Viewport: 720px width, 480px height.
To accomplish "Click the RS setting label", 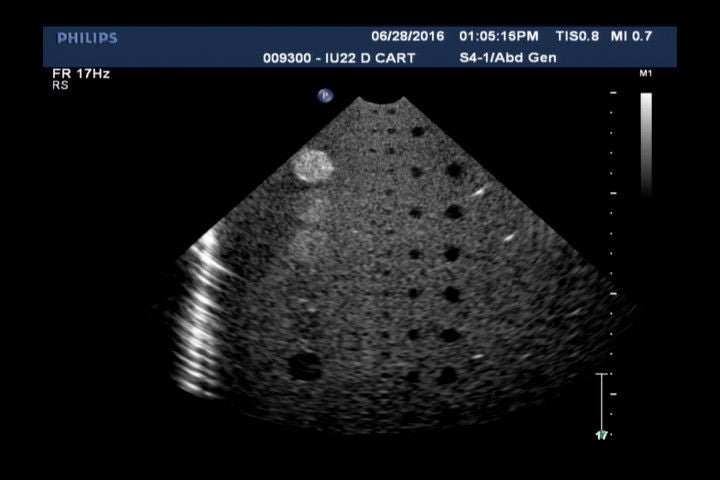I will [x=59, y=87].
